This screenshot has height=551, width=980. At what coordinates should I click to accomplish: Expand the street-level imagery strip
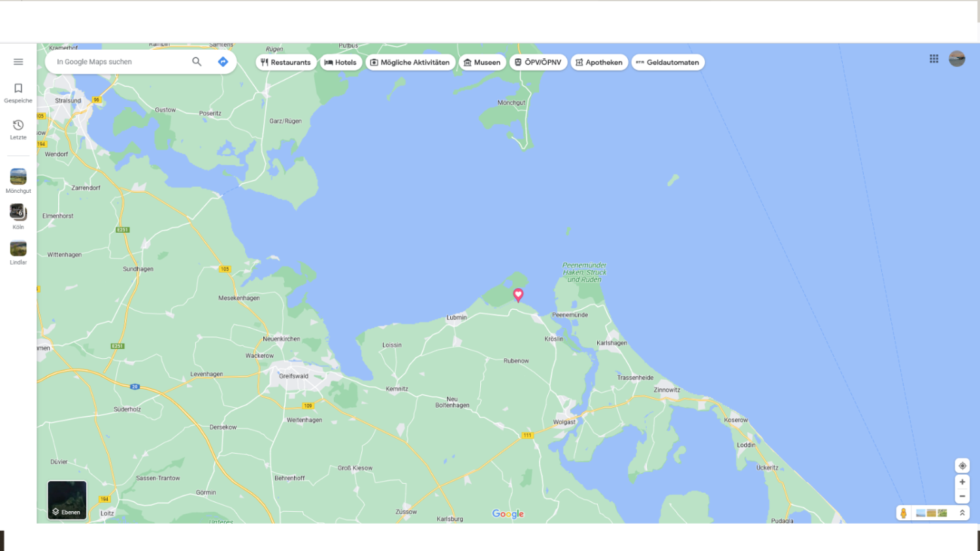962,513
